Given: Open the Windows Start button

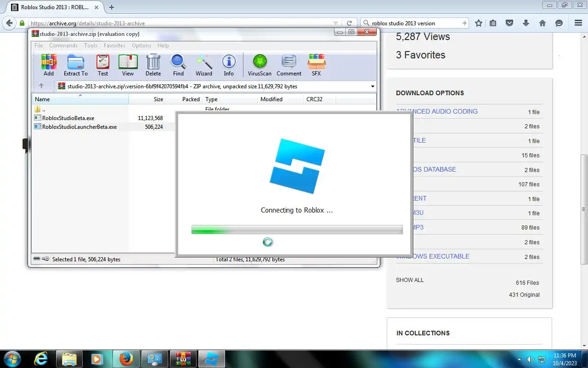Looking at the screenshot, I should (x=12, y=358).
